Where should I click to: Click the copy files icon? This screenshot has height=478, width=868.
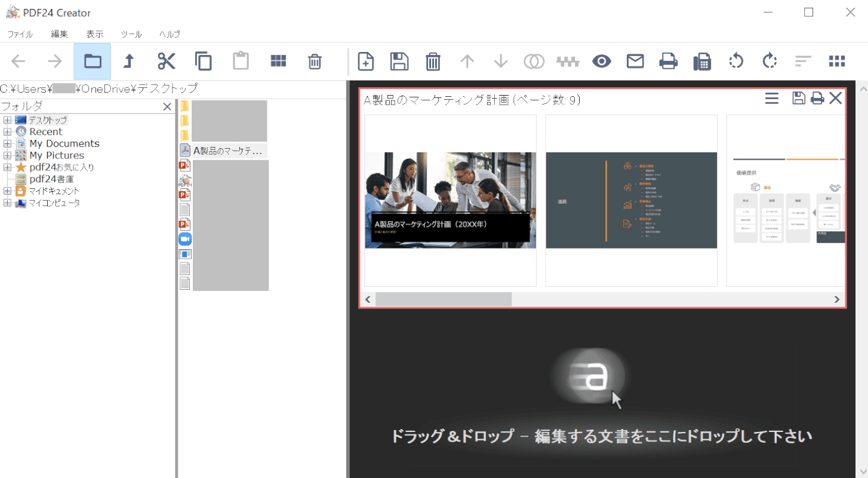coord(204,61)
